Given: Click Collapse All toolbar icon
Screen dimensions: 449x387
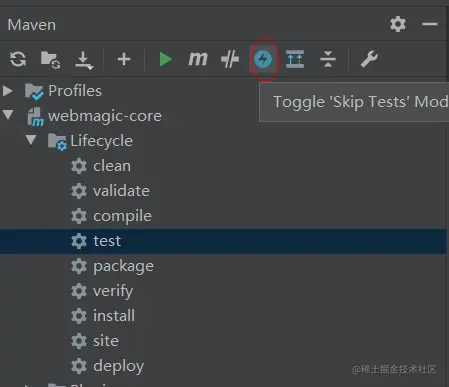Looking at the screenshot, I should tap(328, 59).
